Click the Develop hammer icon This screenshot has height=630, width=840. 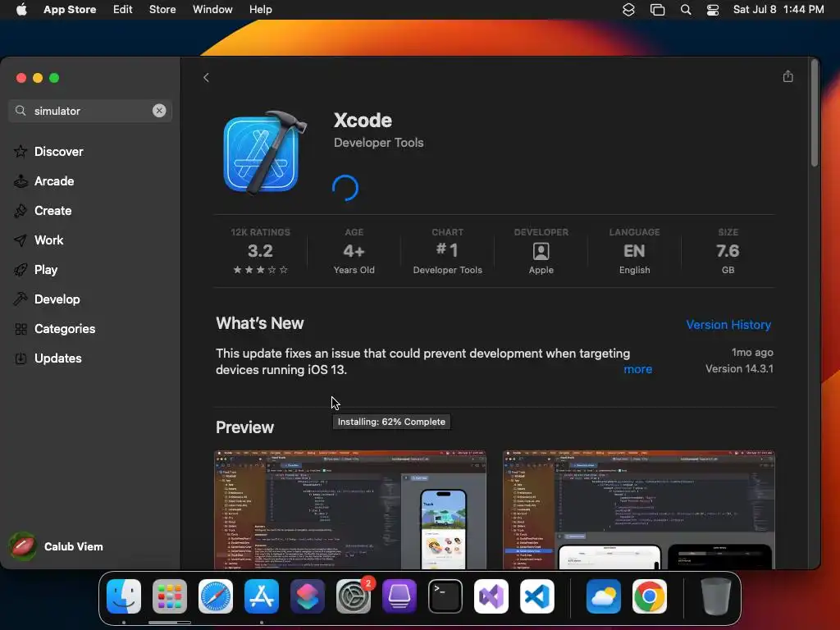(21, 299)
